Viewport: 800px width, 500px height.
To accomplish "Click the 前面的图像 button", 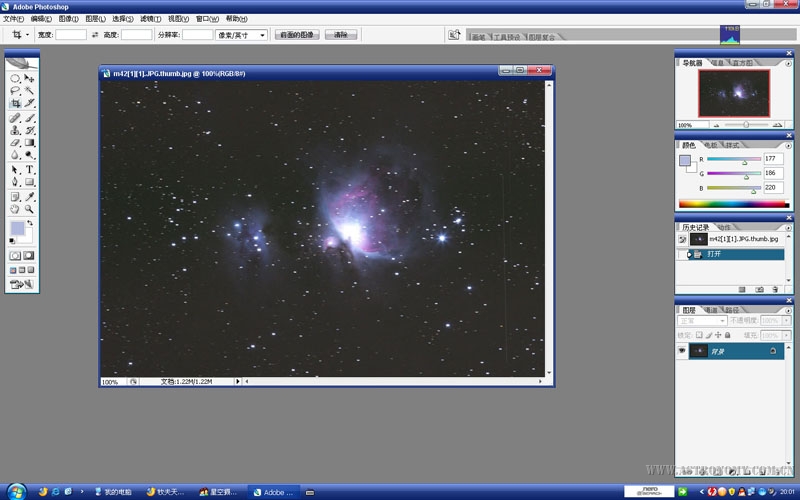I will [297, 35].
